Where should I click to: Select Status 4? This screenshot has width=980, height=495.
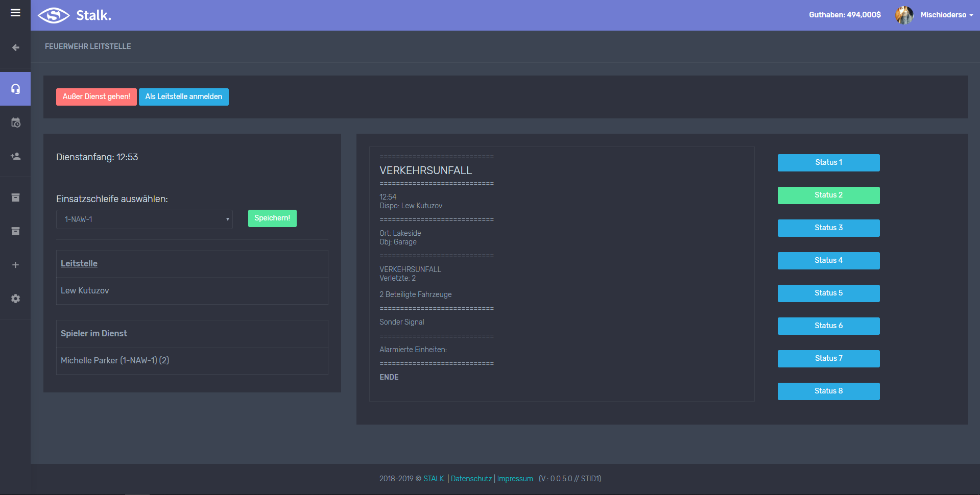point(828,260)
